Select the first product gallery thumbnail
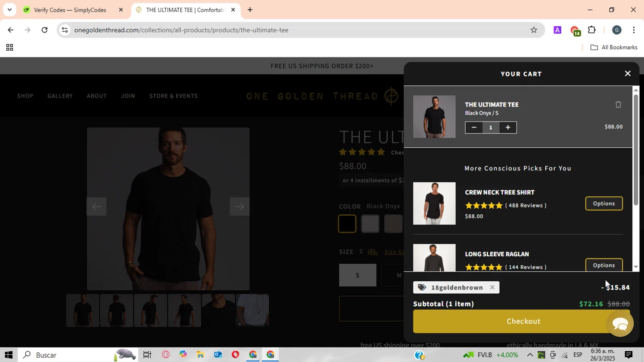 [x=82, y=310]
